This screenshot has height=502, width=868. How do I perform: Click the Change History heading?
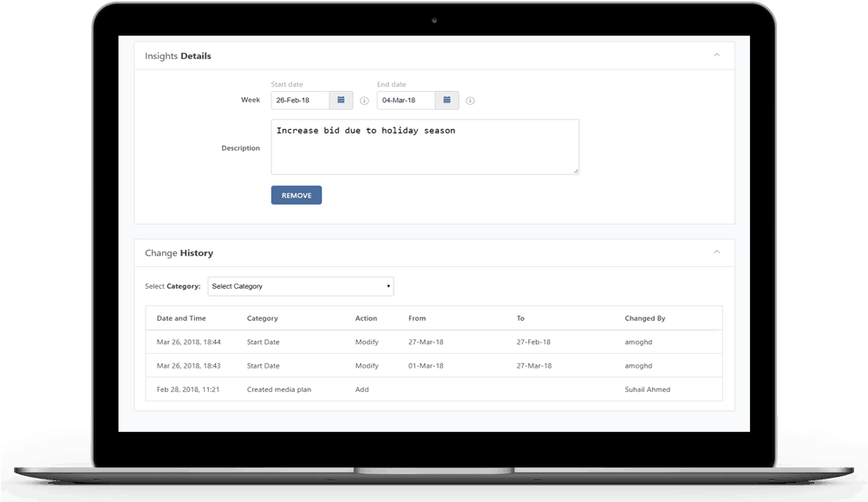(179, 253)
